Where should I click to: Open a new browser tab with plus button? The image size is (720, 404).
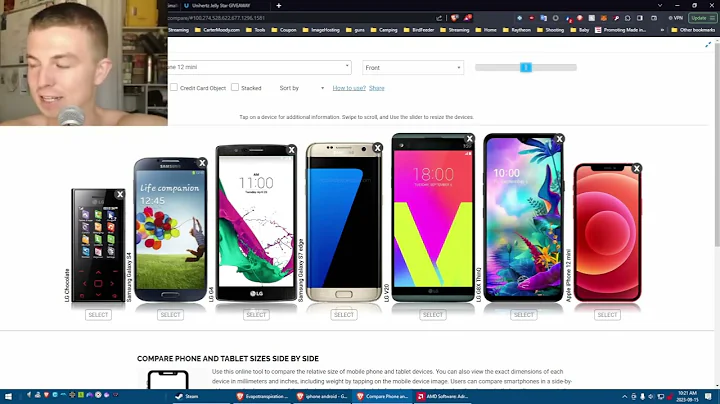[279, 6]
